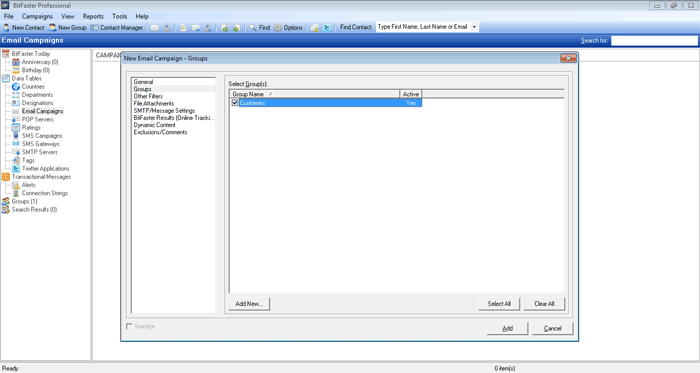The image size is (700, 373).
Task: Enable the Inactive checkbox
Action: coord(129,326)
